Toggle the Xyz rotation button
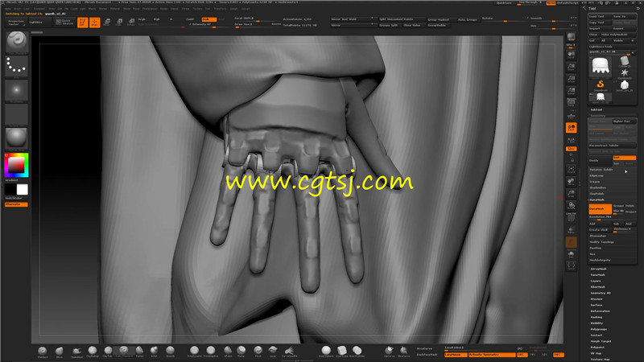 tap(571, 149)
